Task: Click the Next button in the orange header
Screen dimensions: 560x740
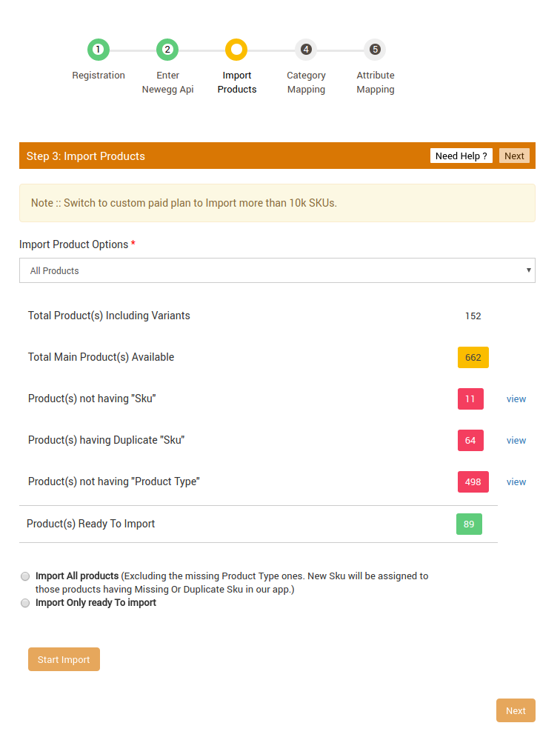Action: [514, 156]
